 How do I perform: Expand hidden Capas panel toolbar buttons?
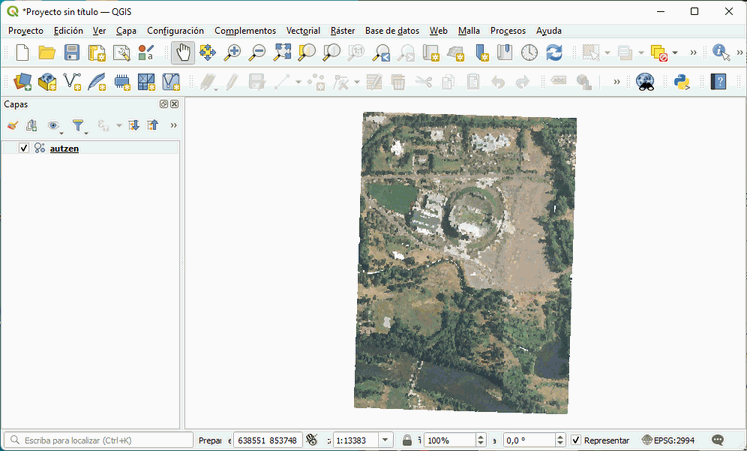(173, 125)
